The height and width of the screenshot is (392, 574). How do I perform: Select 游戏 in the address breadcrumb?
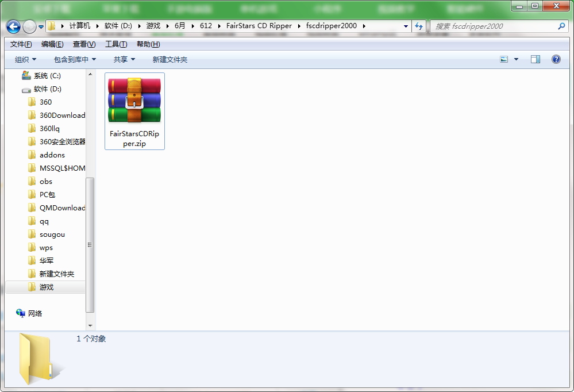[x=153, y=26]
